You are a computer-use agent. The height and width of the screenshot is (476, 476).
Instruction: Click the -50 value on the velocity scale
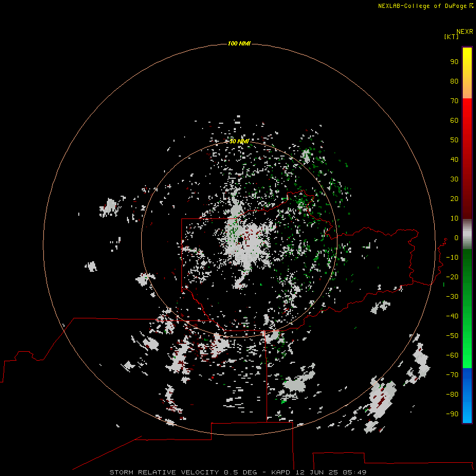(452, 336)
